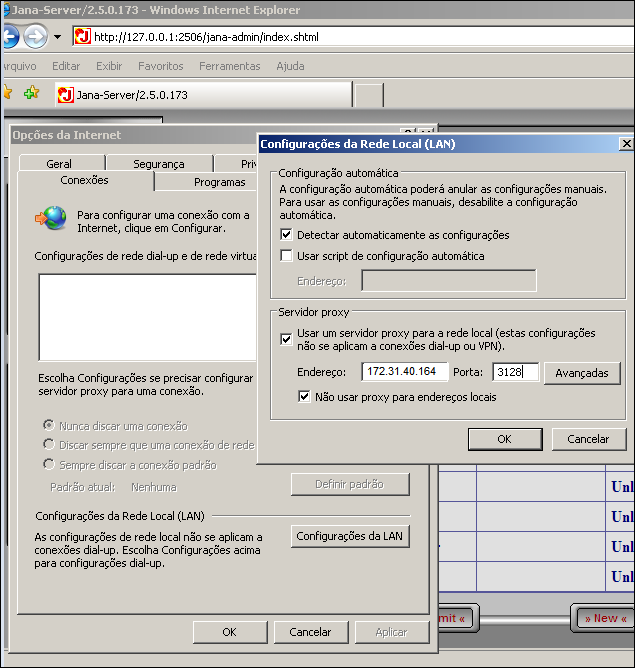Click the browser Forward arrow button
Viewport: 635px width, 668px height.
pos(35,37)
